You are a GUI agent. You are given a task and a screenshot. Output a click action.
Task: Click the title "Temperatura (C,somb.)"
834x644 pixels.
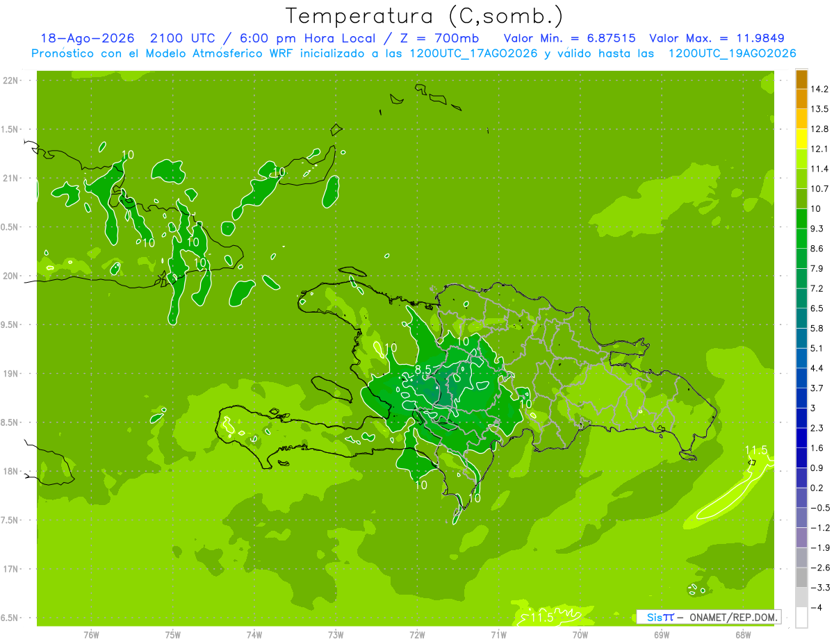coord(424,17)
